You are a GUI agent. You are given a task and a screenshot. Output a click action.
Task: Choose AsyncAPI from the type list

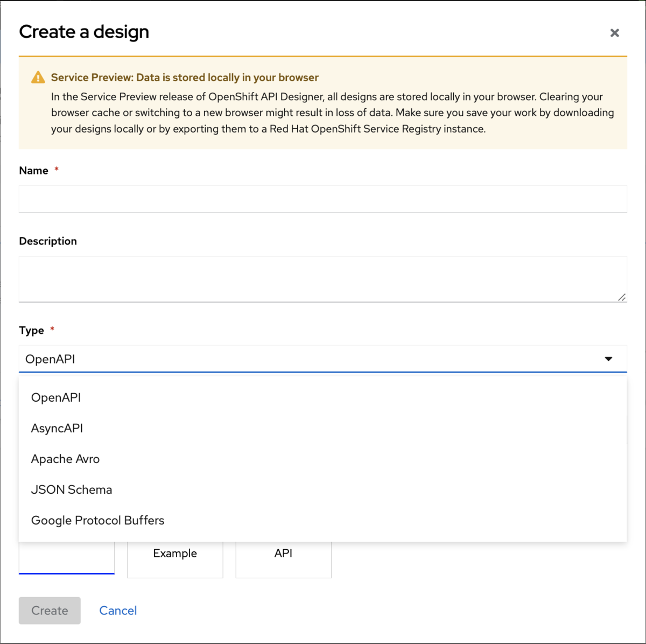323,428
